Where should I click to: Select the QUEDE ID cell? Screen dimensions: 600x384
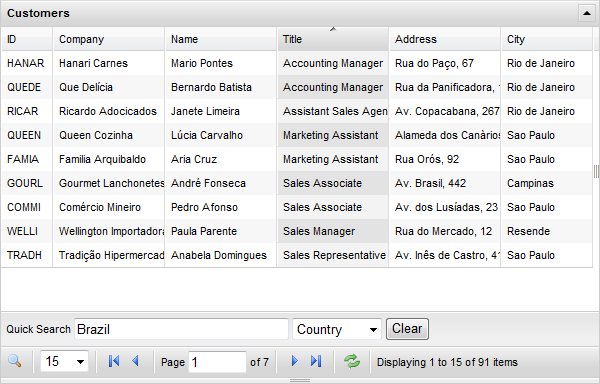26,87
